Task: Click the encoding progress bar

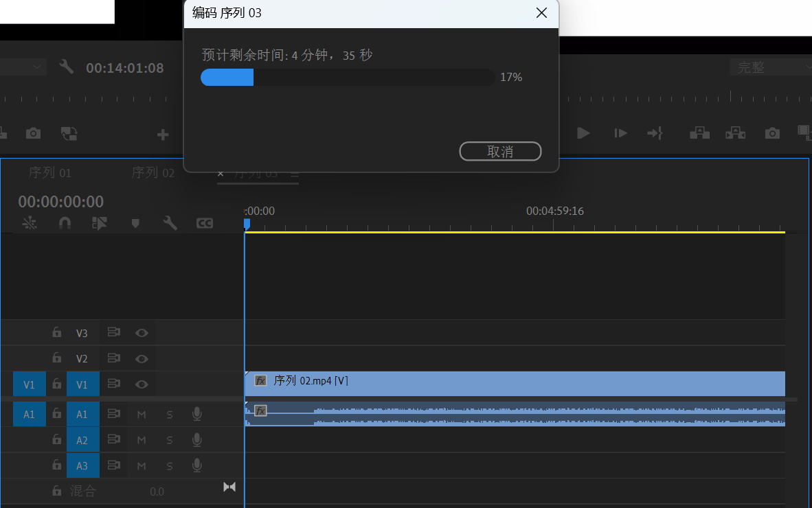Action: coord(348,77)
